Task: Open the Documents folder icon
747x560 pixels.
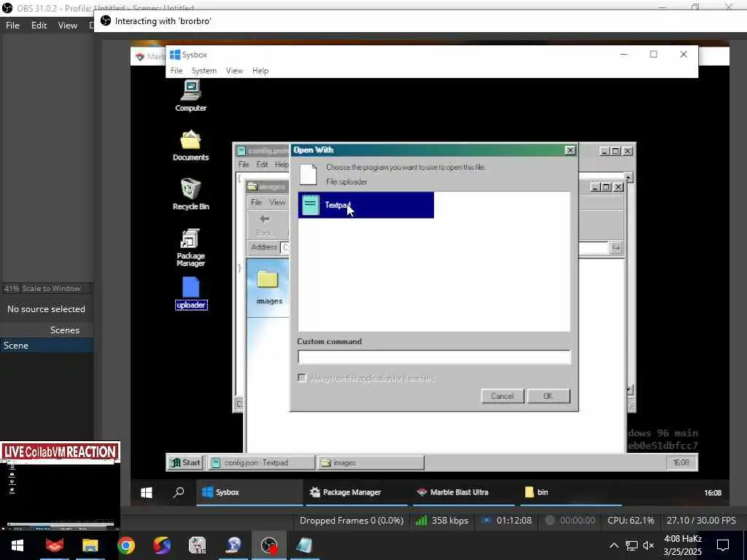Action: click(x=190, y=145)
